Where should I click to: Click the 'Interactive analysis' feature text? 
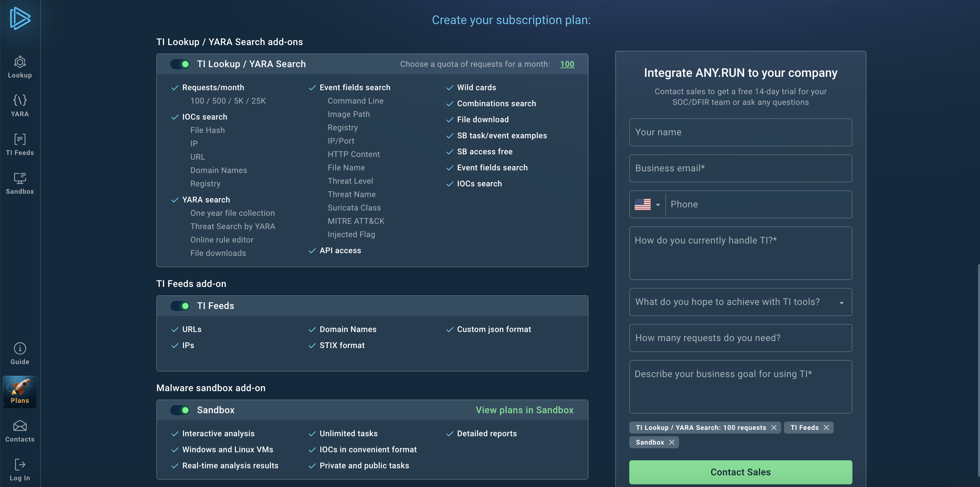coord(218,433)
